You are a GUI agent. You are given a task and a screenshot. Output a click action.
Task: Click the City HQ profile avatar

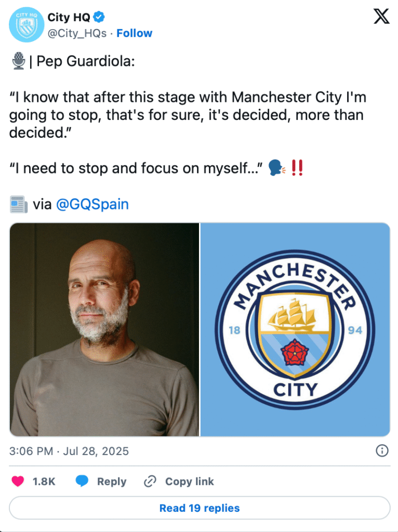(26, 25)
